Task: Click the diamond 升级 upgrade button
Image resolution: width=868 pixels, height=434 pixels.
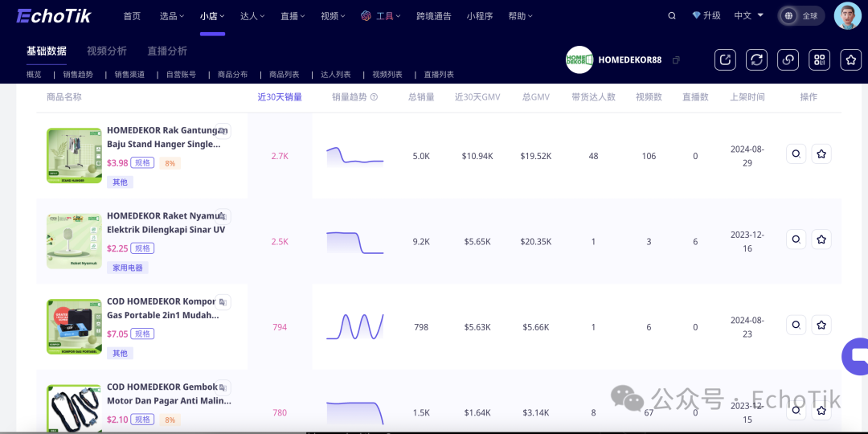Action: (x=706, y=15)
